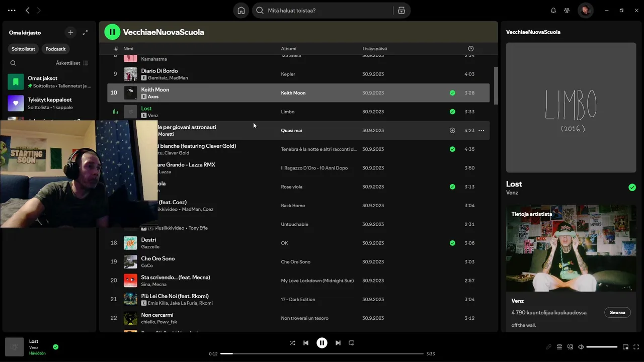The image size is (644, 362).
Task: Click the track list scrollbar
Action: 496,86
